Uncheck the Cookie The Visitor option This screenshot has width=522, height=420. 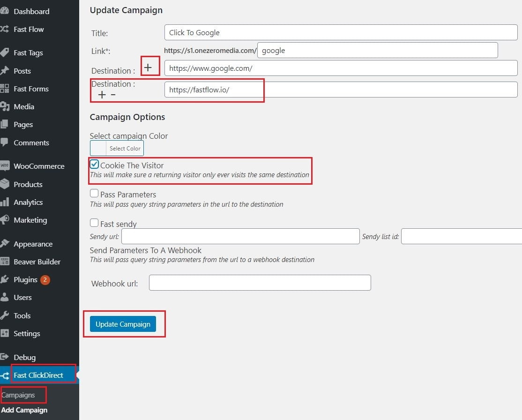(x=94, y=164)
